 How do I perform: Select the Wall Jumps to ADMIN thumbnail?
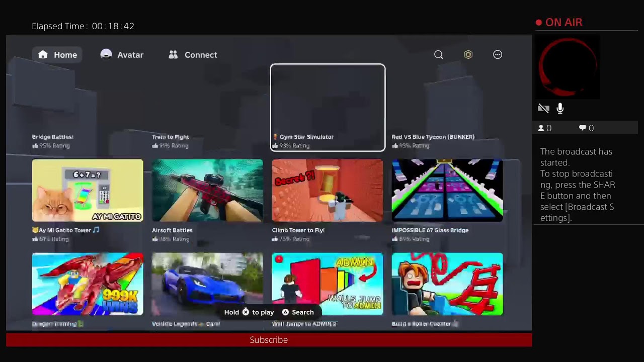point(328,284)
